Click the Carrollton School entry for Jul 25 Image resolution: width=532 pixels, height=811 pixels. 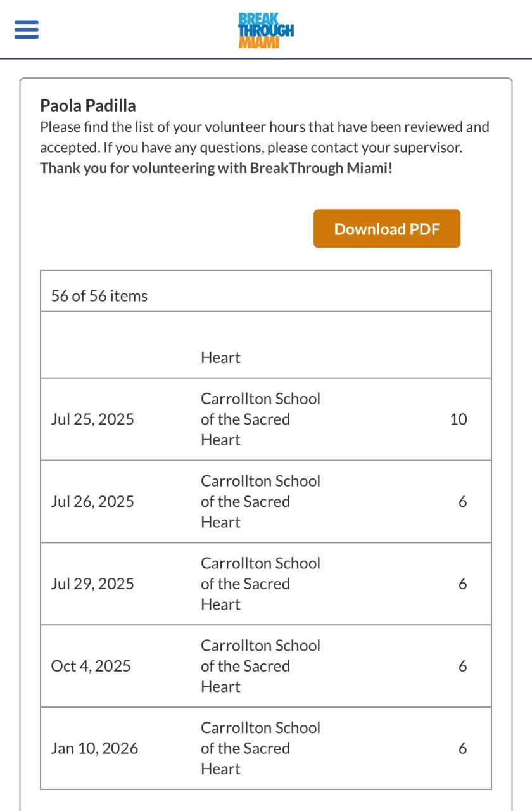pos(260,419)
